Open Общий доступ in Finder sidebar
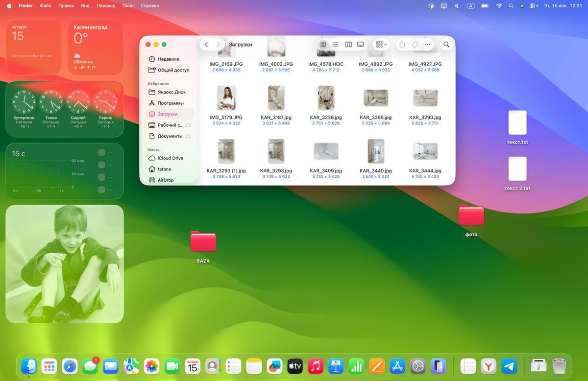This screenshot has width=588, height=381. click(170, 70)
